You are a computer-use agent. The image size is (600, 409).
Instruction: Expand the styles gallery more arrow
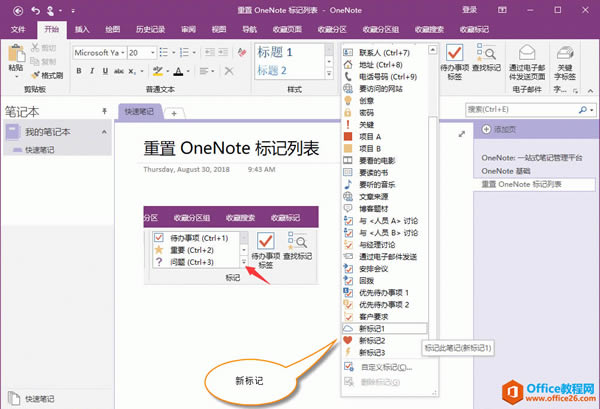pos(329,73)
